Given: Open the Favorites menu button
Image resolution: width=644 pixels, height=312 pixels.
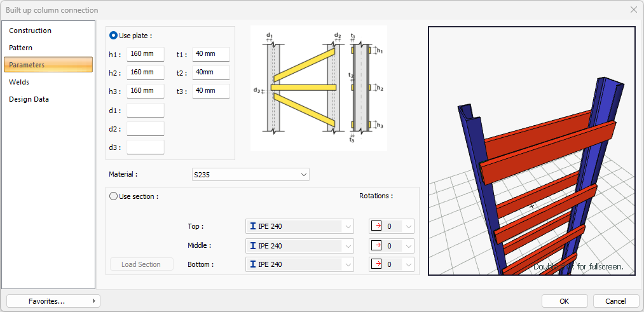Looking at the screenshot, I should coord(53,301).
